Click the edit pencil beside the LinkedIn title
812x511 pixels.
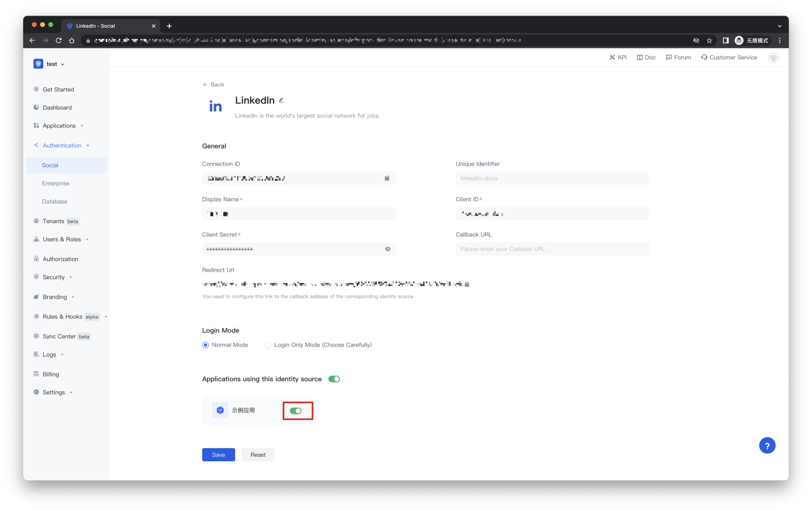click(x=281, y=100)
